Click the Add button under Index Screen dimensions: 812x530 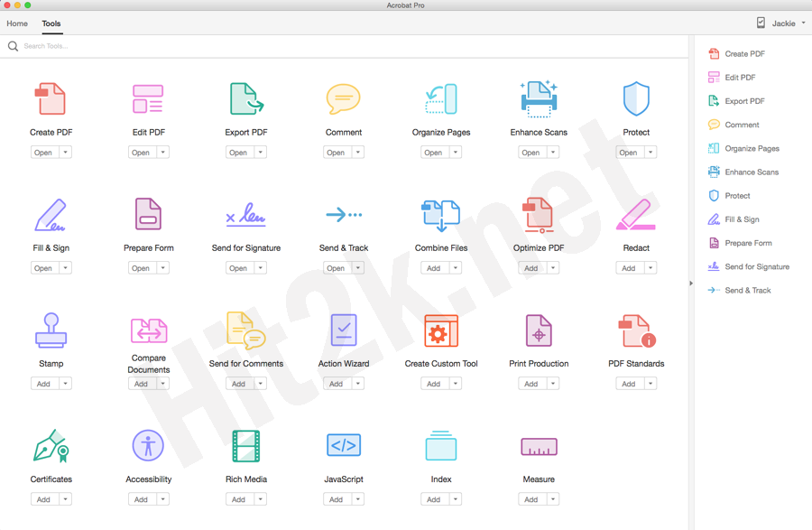(433, 499)
